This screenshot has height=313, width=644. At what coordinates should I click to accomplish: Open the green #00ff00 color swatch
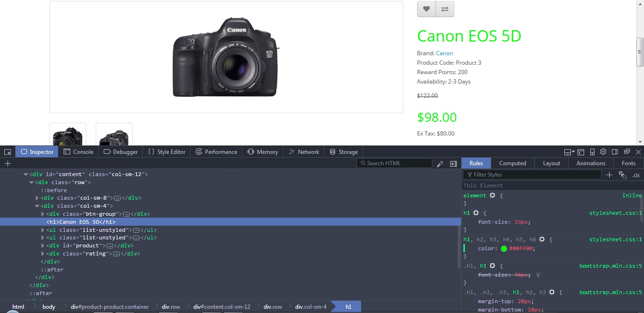click(504, 248)
